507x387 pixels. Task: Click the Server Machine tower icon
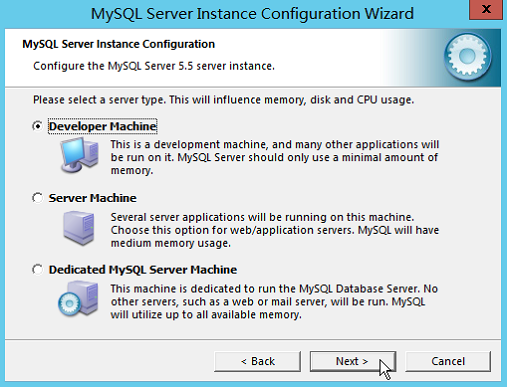point(79,228)
